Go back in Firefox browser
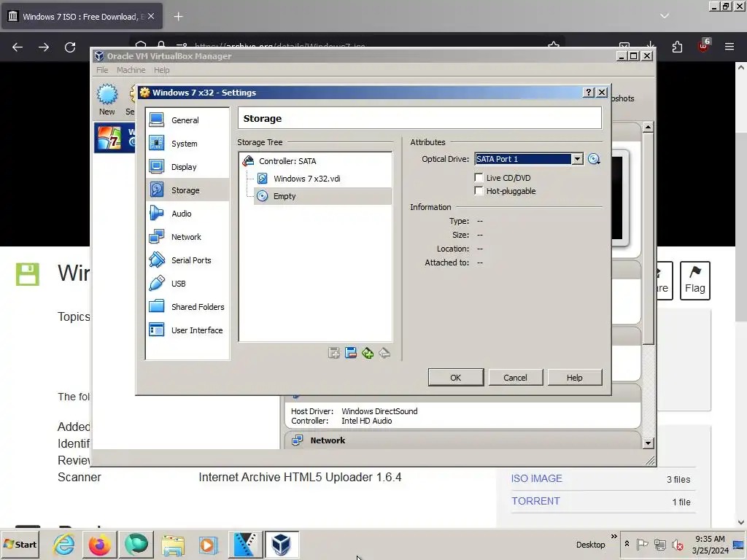Viewport: 747px width, 560px height. coord(18,47)
